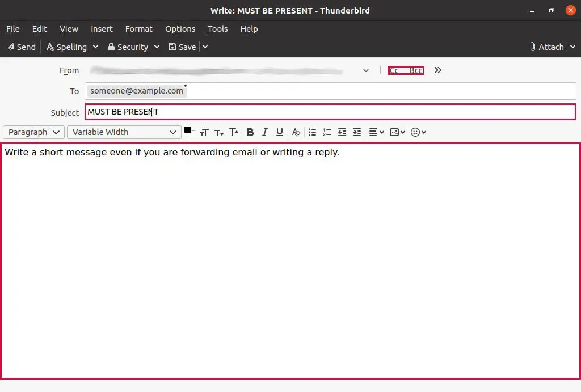Toggle bold formatting

pos(250,132)
